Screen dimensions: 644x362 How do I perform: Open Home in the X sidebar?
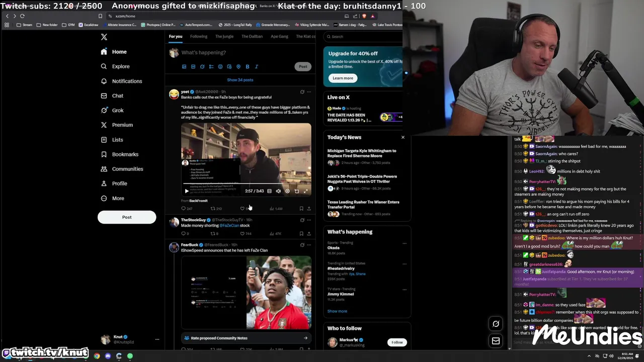tap(114, 52)
